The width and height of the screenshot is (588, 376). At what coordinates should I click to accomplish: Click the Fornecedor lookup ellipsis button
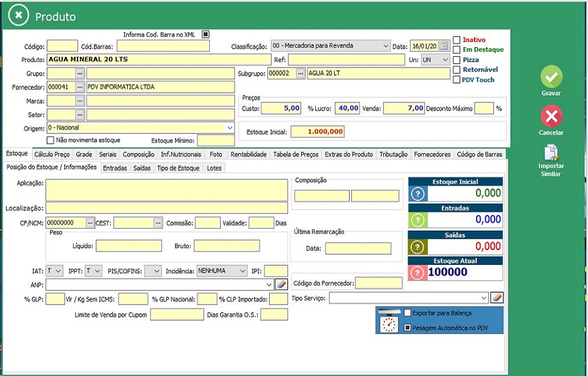tap(80, 87)
